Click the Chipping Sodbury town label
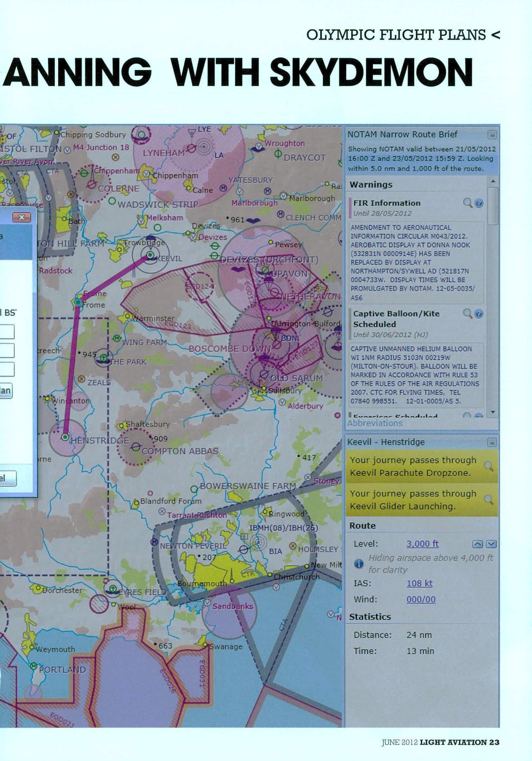Viewport: 532px width, 761px height. point(93,134)
